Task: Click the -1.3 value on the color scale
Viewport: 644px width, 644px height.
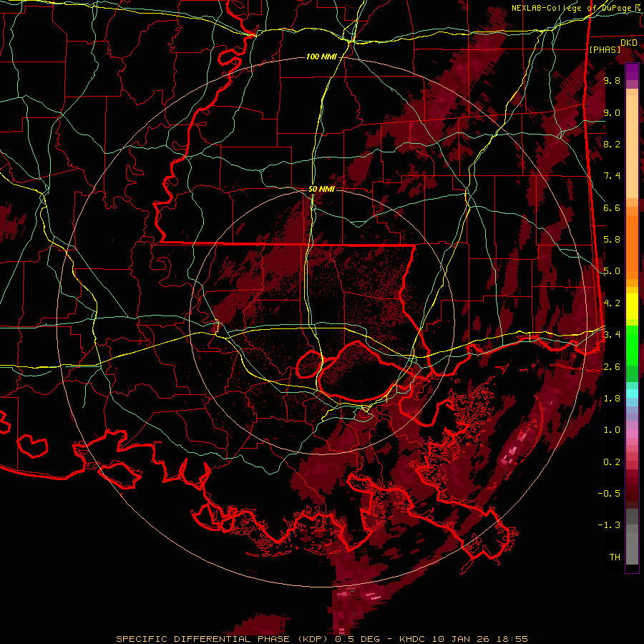Action: click(x=610, y=525)
